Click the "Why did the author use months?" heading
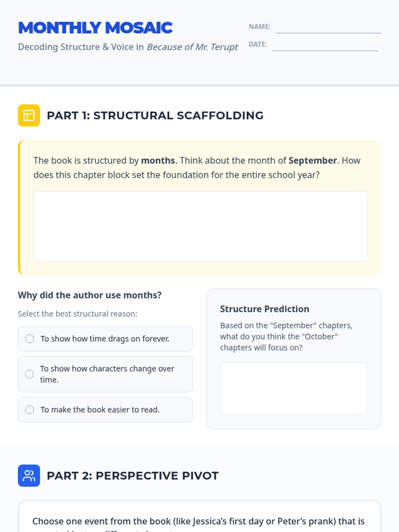This screenshot has height=532, width=399. (x=90, y=295)
